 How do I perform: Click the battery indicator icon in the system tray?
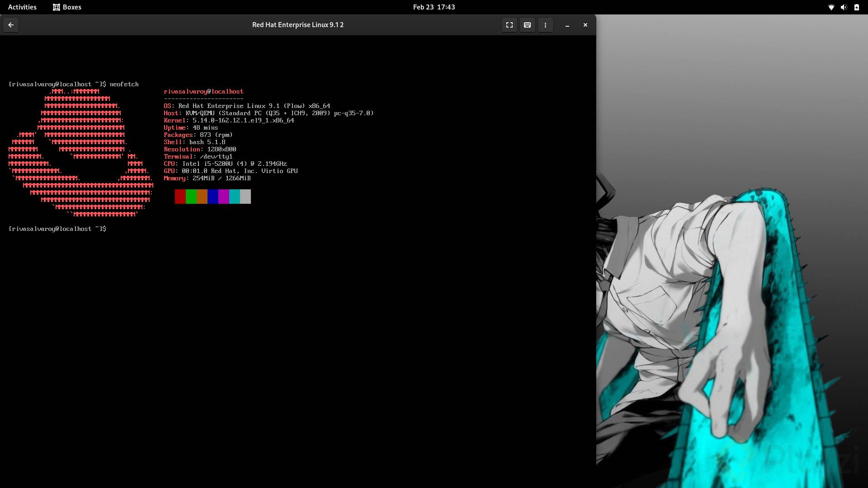[856, 7]
